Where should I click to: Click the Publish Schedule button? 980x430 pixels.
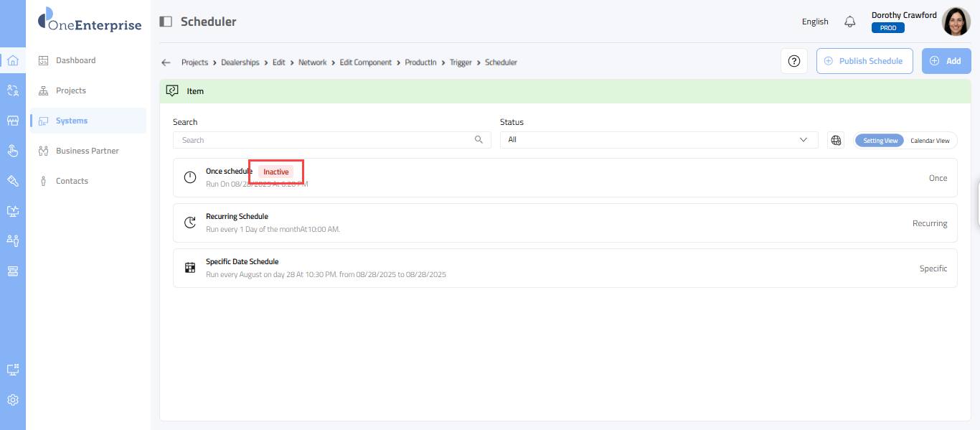pyautogui.click(x=864, y=61)
